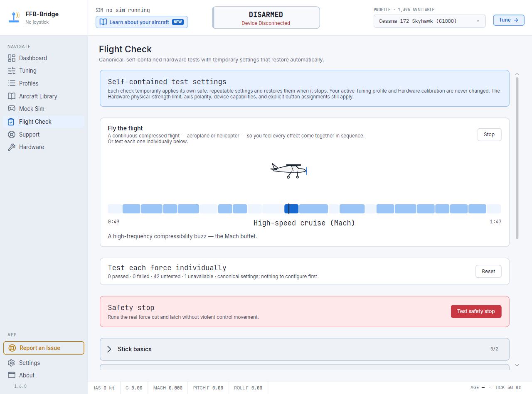Click the Mock Sim gamepad icon
The width and height of the screenshot is (532, 394).
12,108
